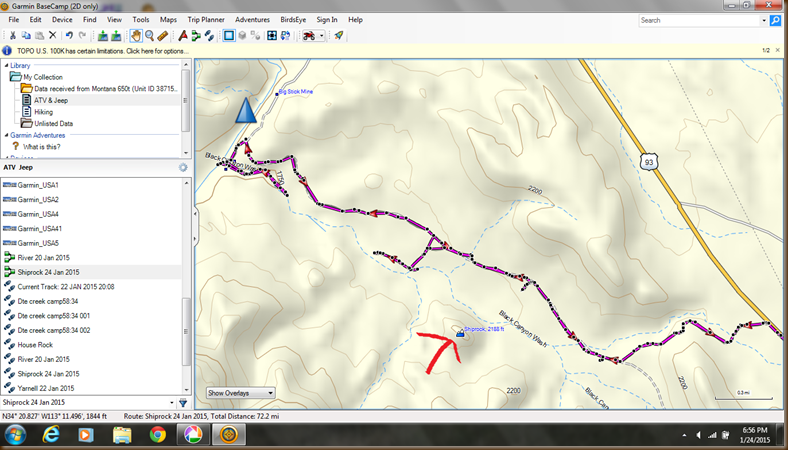788x450 pixels.
Task: Select the Hand pan tool
Action: click(x=136, y=36)
